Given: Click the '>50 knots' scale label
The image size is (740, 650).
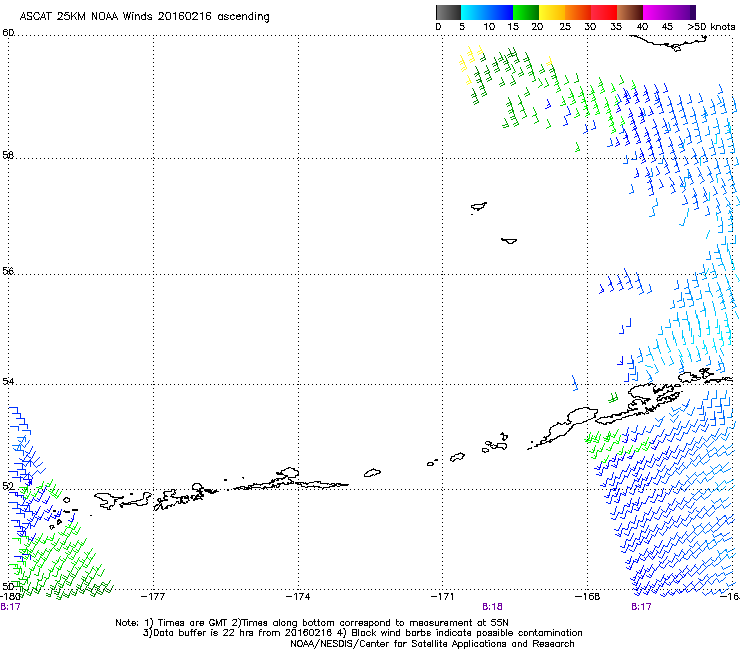Looking at the screenshot, I should pos(711,27).
